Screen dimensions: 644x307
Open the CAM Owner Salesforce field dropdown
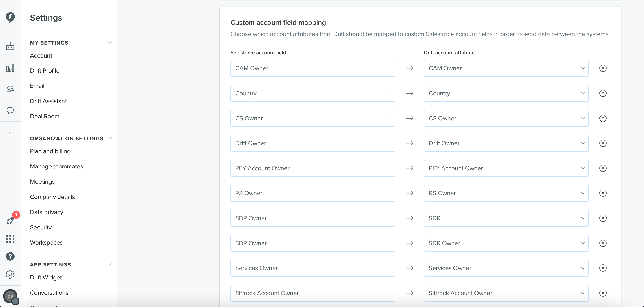(x=313, y=68)
